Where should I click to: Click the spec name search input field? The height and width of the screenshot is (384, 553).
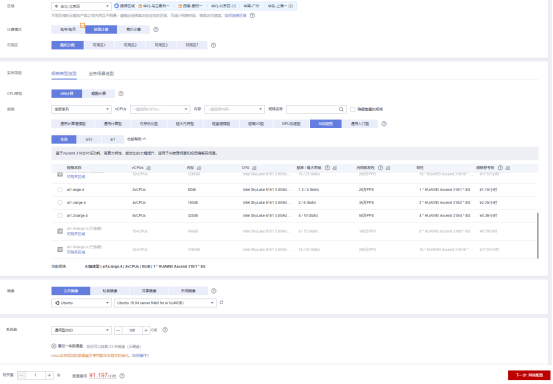point(312,109)
